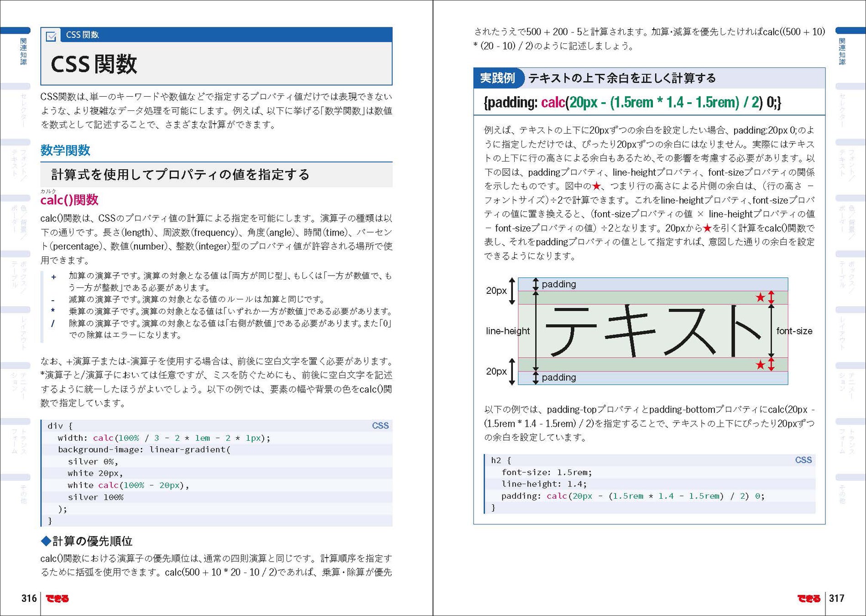Viewport: 866px width, 616px height.
Task: Click the font-size label in the diagram
Action: click(x=794, y=331)
